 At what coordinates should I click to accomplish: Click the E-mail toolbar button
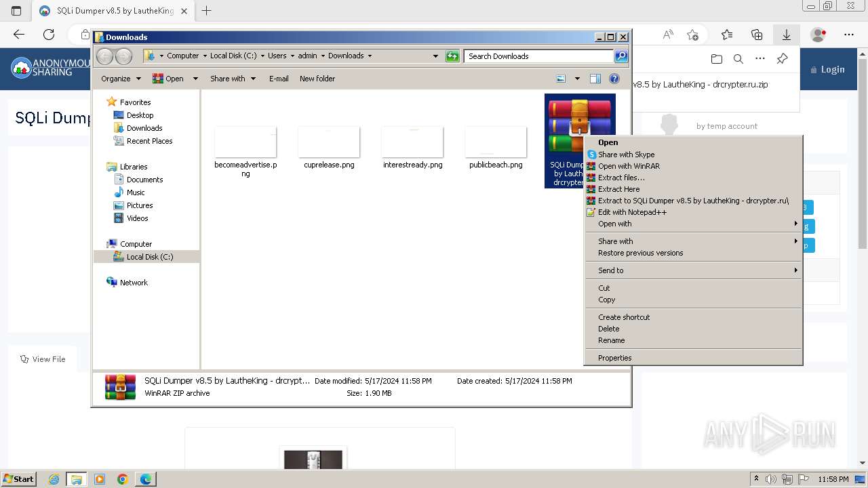click(279, 79)
